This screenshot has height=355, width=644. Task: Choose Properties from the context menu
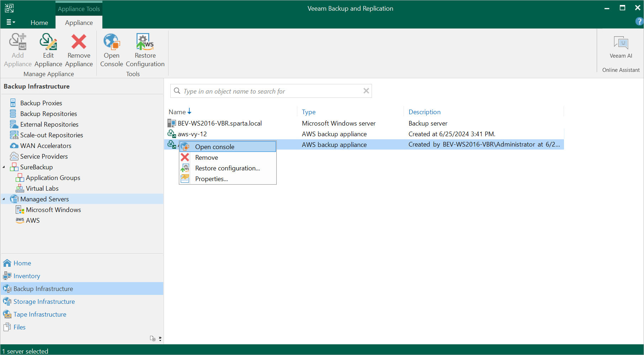click(x=228, y=179)
